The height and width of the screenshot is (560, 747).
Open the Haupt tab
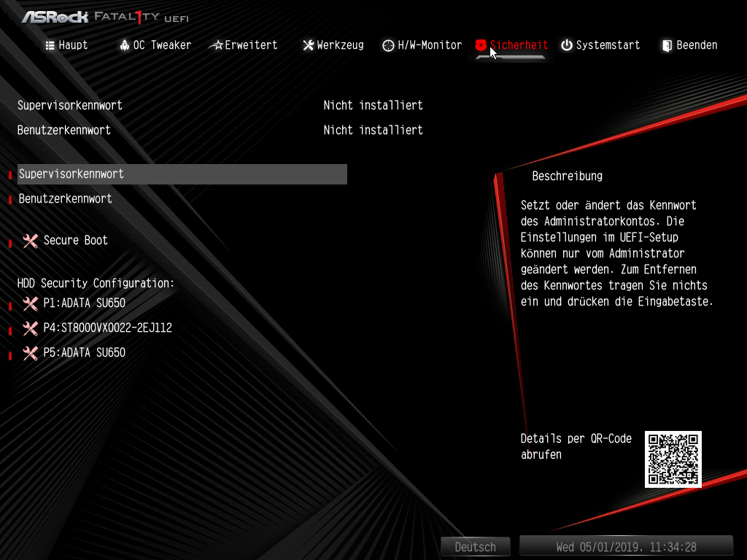[66, 45]
